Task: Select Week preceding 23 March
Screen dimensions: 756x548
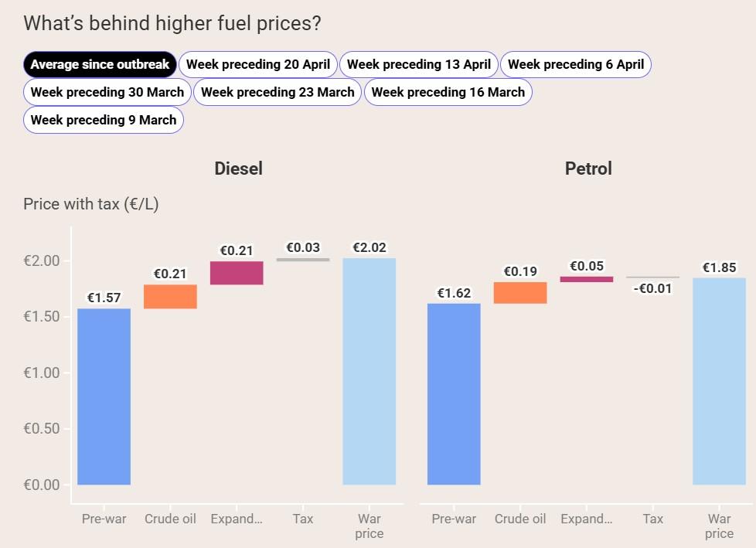Action: 278,92
